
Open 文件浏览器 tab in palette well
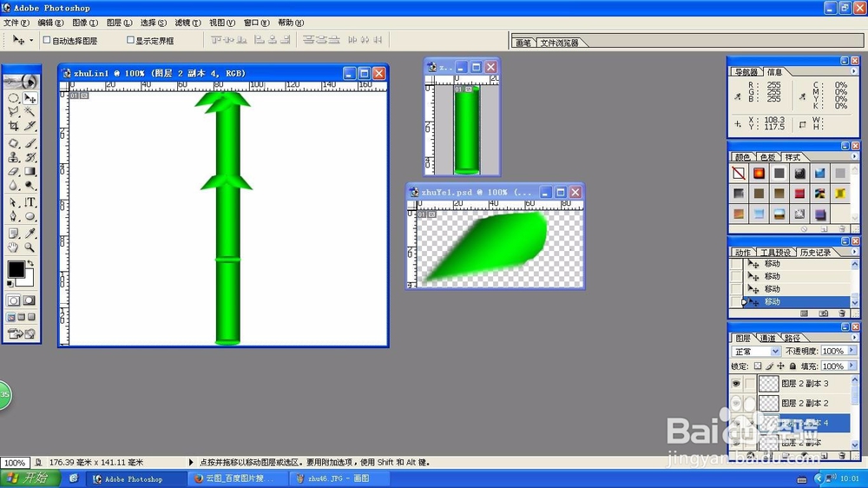(x=559, y=43)
